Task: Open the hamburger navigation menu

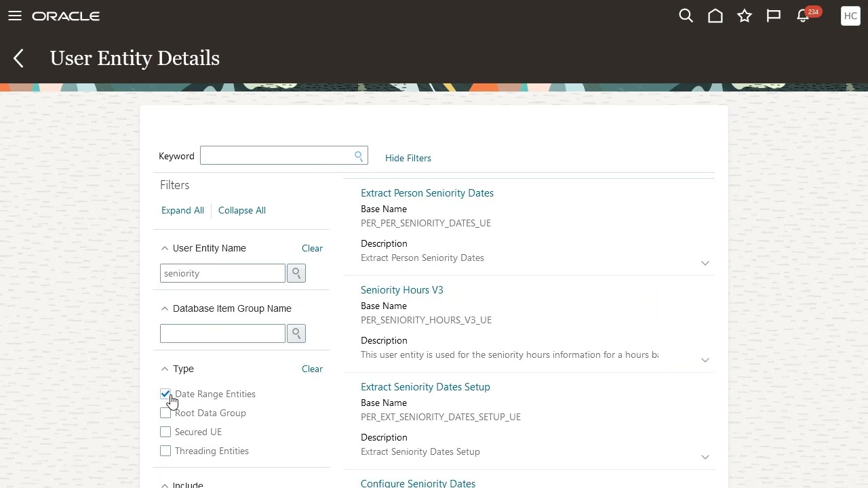Action: tap(15, 16)
